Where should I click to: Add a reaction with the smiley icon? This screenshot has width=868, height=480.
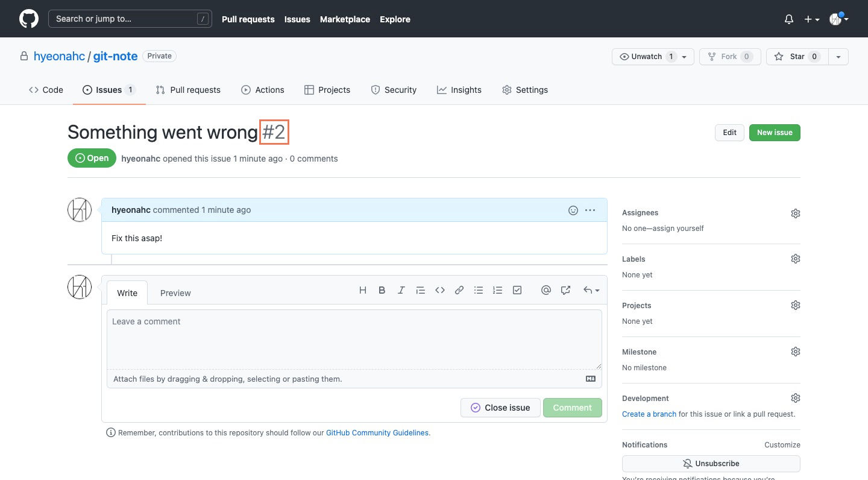pyautogui.click(x=573, y=210)
